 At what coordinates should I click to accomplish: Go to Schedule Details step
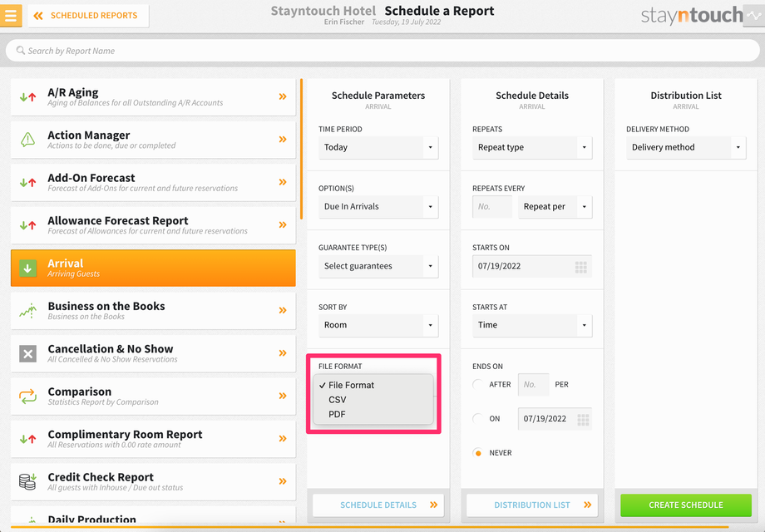(378, 505)
